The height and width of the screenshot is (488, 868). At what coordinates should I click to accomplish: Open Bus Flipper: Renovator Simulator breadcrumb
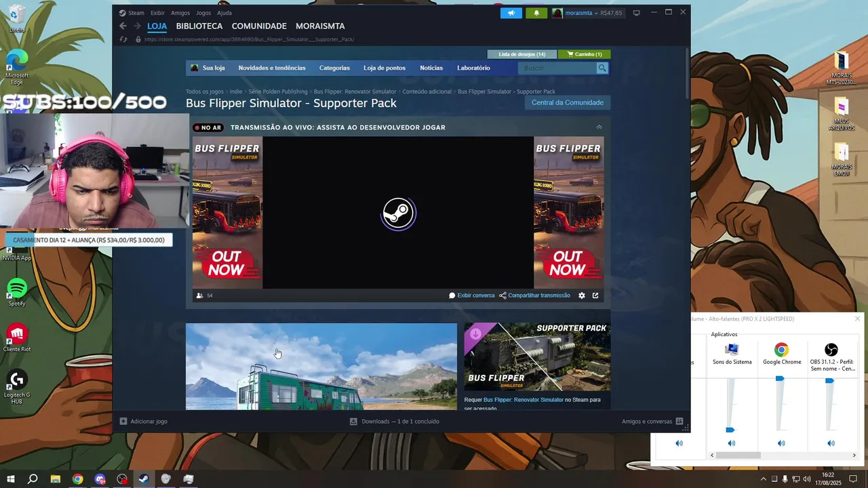point(355,91)
